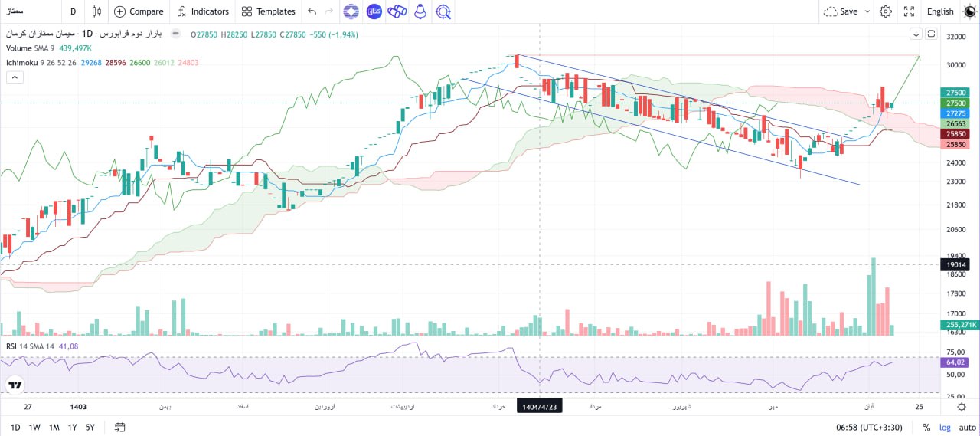The image size is (980, 436).
Task: Switch the dark/light theme icon
Action: (x=969, y=11)
